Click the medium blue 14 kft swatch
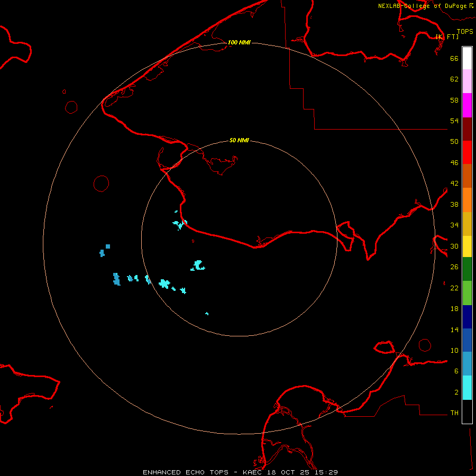The height and width of the screenshot is (476, 476). (467, 340)
